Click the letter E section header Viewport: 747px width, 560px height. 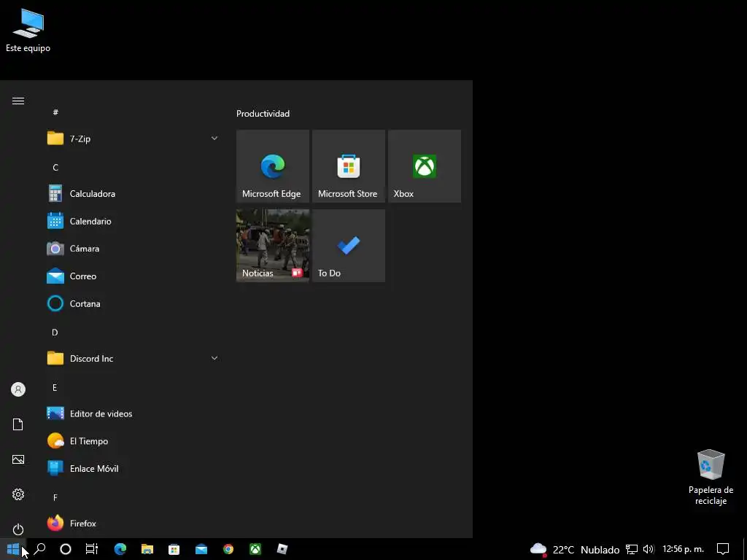click(55, 388)
